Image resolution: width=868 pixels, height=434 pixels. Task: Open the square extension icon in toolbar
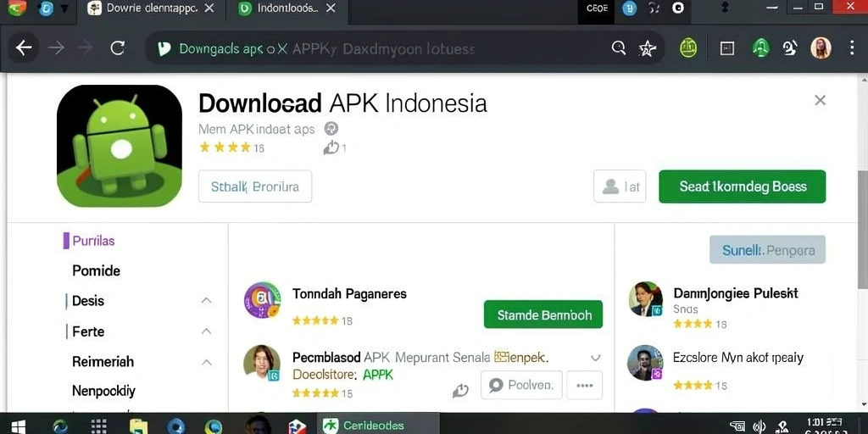(726, 48)
